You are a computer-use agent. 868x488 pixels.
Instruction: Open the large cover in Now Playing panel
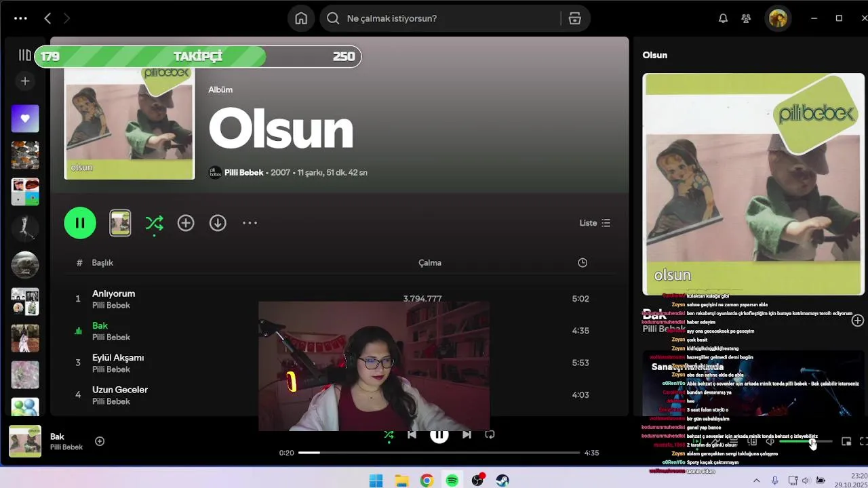[x=753, y=184]
